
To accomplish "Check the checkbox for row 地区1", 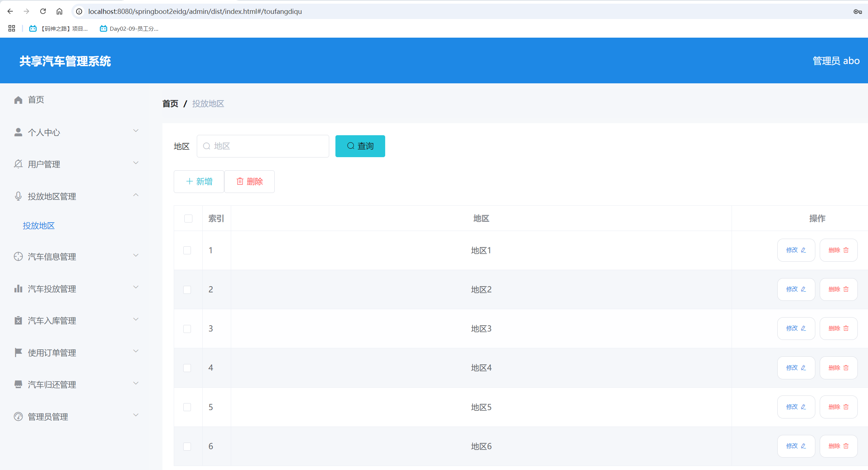I will [187, 250].
